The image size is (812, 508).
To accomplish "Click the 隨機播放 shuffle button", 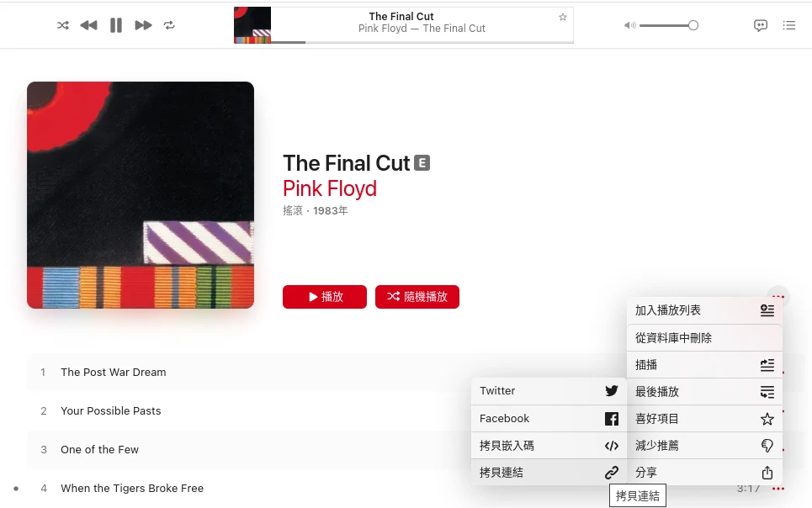I will [x=417, y=297].
